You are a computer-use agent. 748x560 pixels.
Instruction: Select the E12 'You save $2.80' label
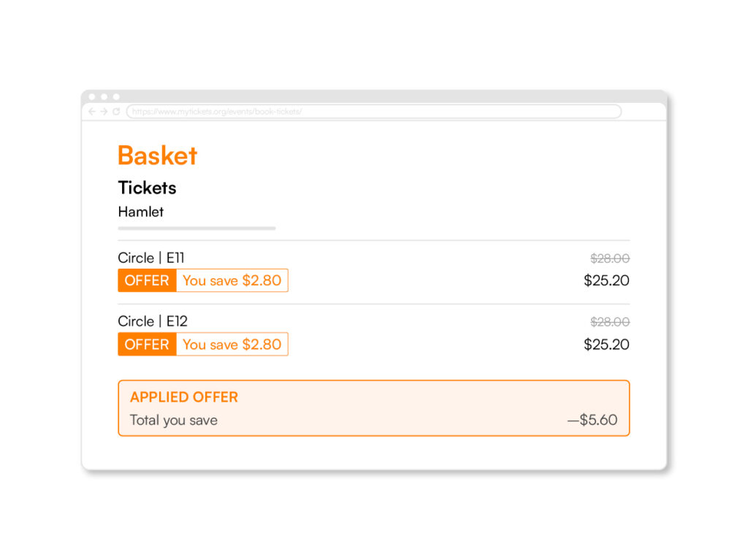click(x=232, y=345)
